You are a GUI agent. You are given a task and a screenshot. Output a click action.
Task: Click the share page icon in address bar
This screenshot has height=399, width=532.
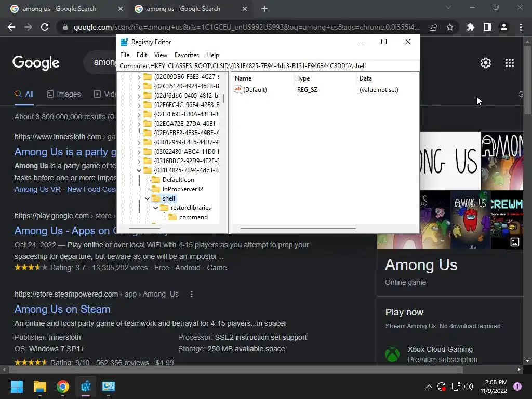pos(433,28)
